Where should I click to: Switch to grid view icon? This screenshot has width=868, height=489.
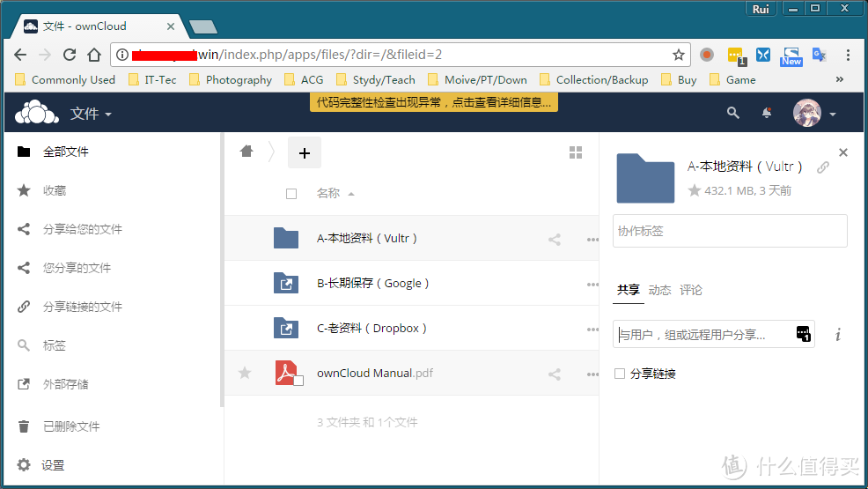576,152
